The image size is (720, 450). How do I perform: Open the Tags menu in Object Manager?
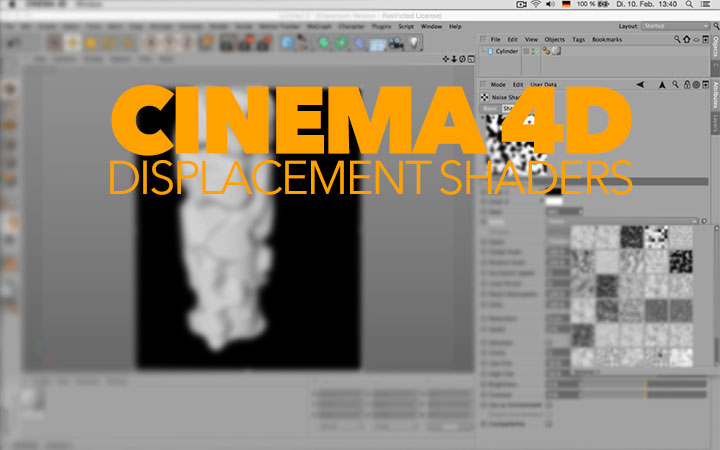[579, 39]
